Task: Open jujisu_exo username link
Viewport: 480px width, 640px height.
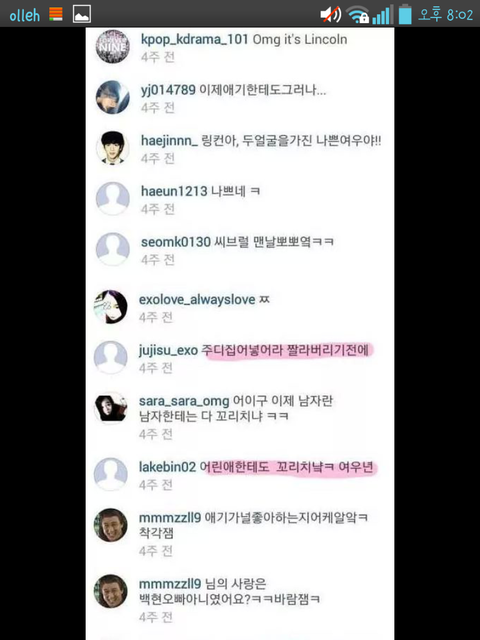Action: pos(168,351)
